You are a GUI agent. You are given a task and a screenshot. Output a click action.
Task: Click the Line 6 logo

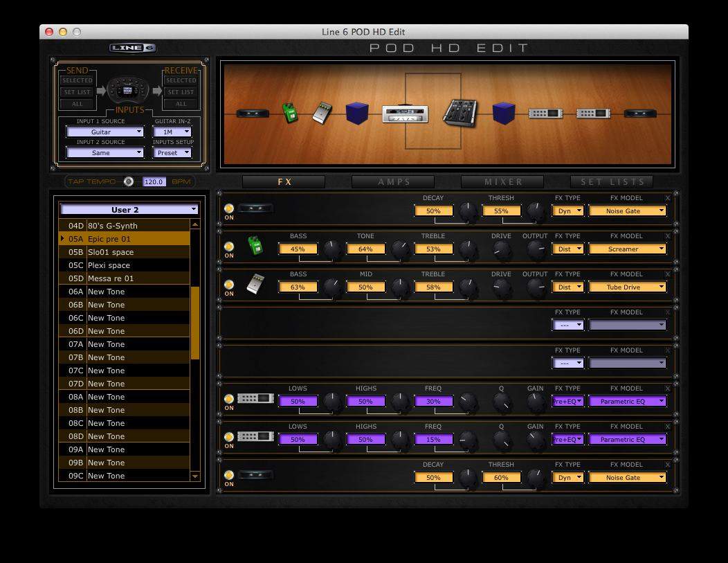coord(132,48)
